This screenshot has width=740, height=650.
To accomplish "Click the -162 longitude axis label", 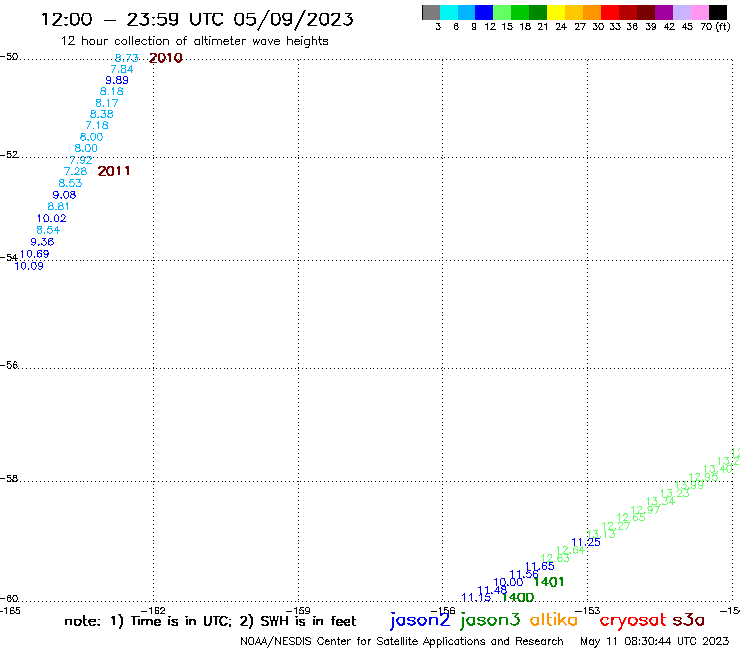I will pyautogui.click(x=153, y=611).
